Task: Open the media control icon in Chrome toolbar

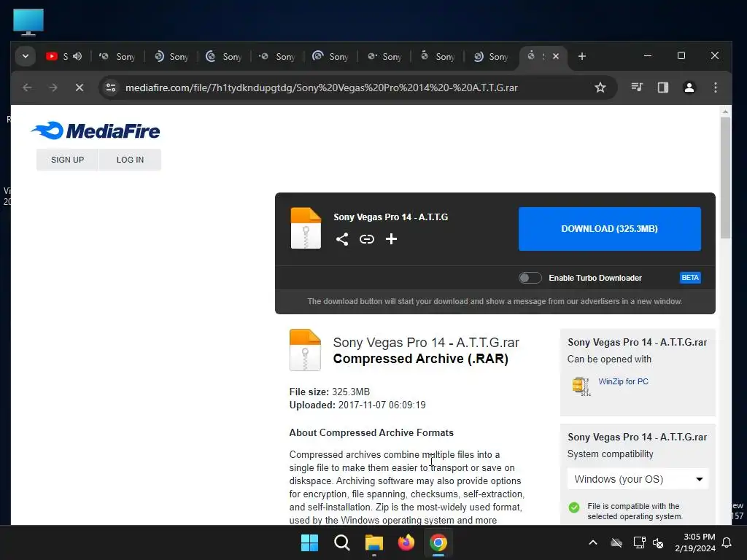Action: coord(637,87)
